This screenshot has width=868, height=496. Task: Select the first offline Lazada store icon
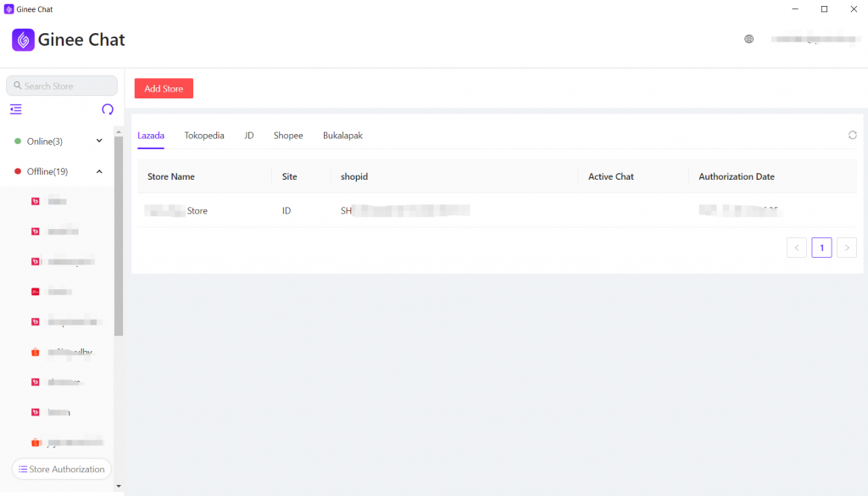click(36, 202)
